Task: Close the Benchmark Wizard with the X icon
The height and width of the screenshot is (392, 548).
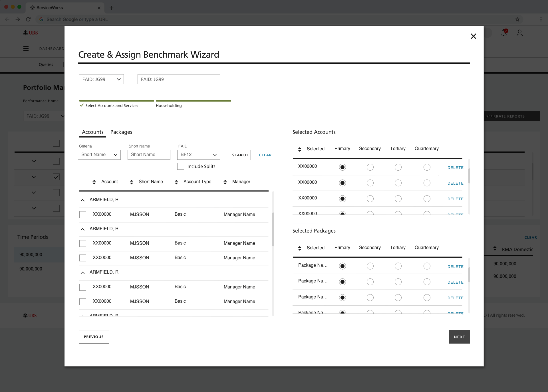Action: [x=473, y=36]
